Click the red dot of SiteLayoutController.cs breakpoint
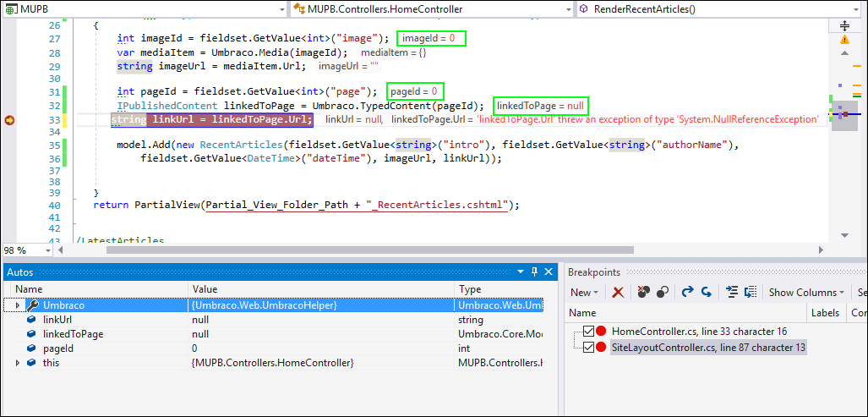Screen dimensions: 868x417 tap(601, 348)
